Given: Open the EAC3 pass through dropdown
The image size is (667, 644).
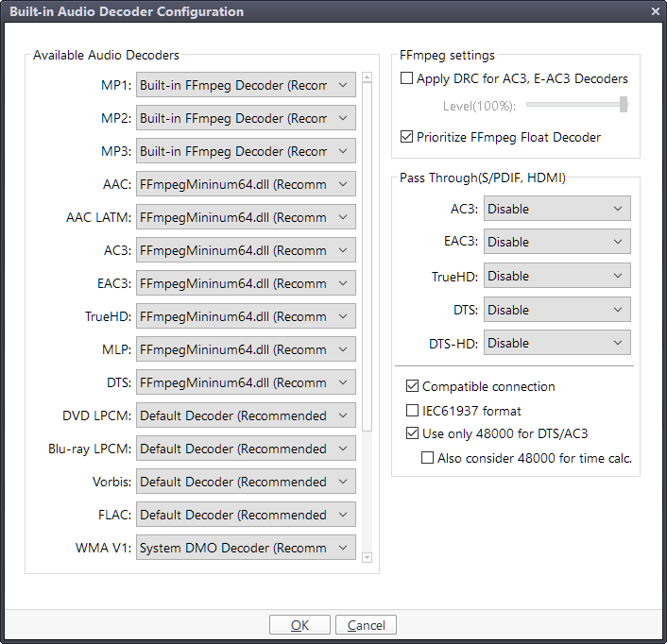Looking at the screenshot, I should pyautogui.click(x=556, y=243).
